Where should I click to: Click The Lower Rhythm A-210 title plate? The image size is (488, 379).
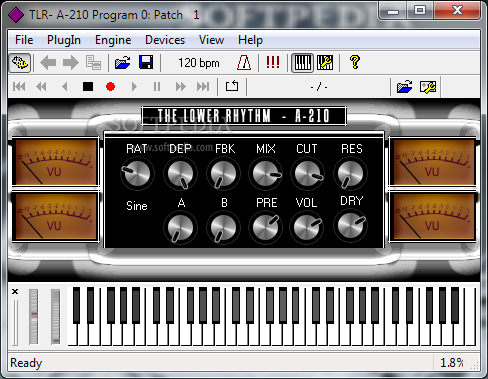pyautogui.click(x=244, y=116)
